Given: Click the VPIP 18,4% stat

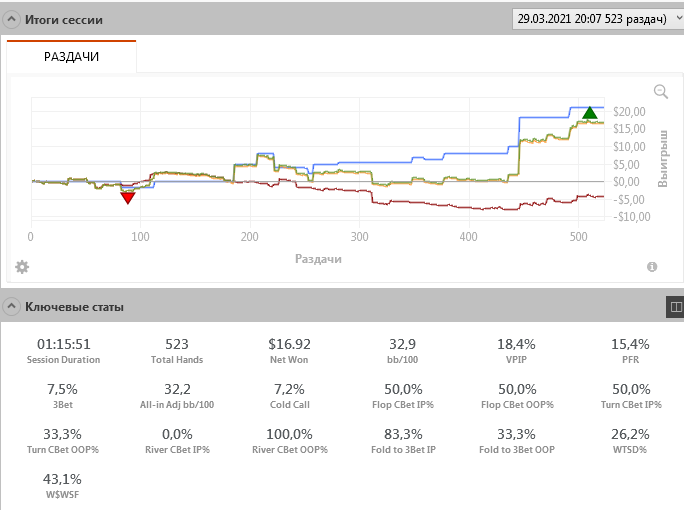Looking at the screenshot, I should click(516, 351).
